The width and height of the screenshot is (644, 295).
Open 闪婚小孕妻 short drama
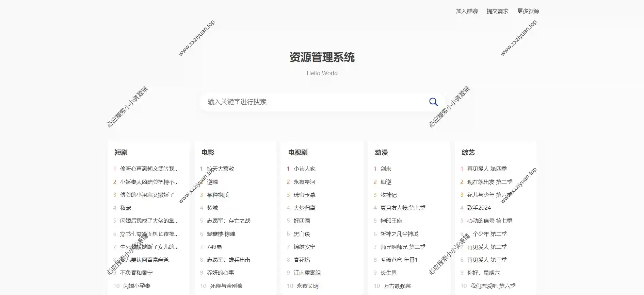coord(136,286)
